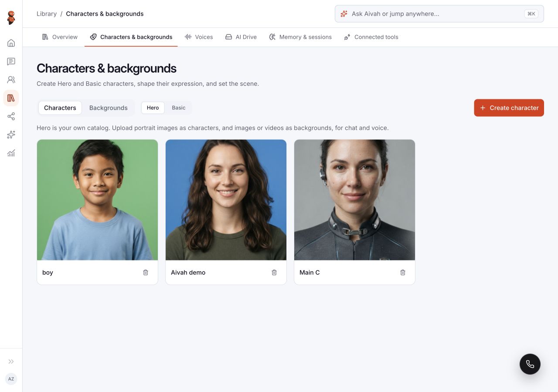This screenshot has width=558, height=392.
Task: Select the Hero catalog toggle
Action: (x=153, y=108)
